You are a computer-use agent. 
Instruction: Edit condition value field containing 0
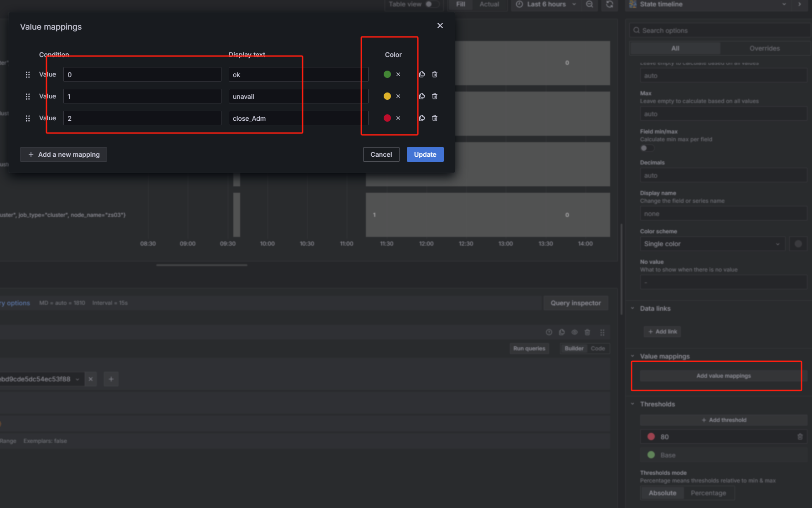[x=142, y=74]
